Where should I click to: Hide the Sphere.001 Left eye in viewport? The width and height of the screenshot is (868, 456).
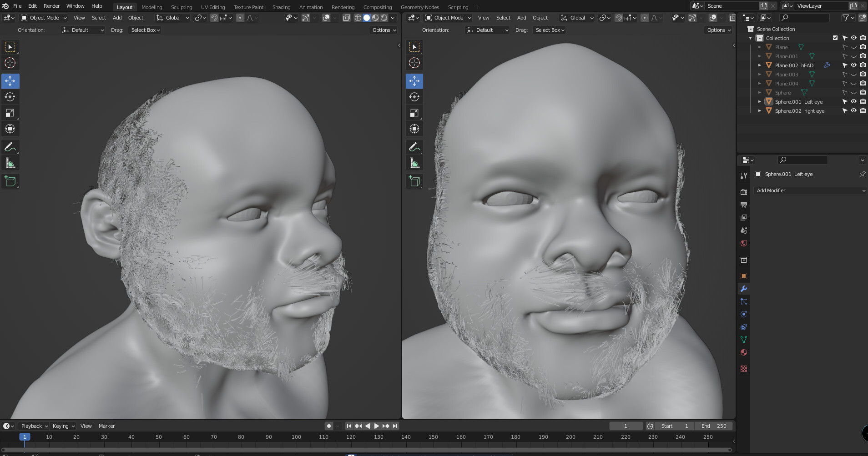coord(853,101)
